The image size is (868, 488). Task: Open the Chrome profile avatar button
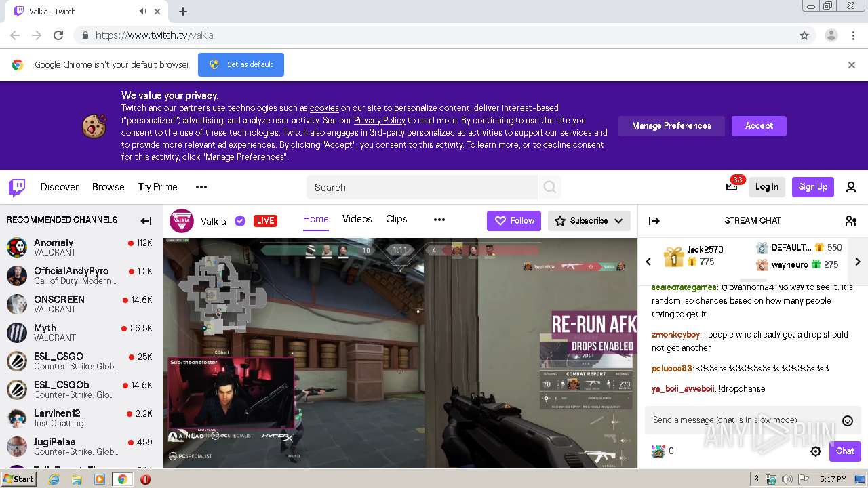point(831,35)
